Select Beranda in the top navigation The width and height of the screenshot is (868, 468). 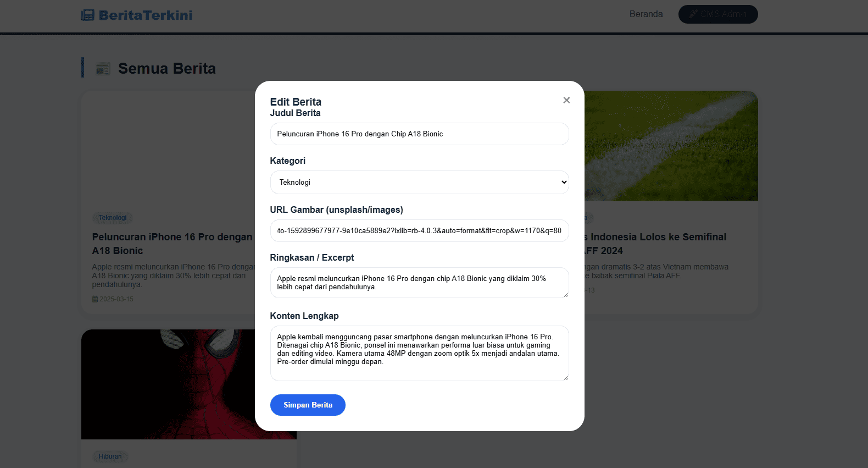click(646, 14)
